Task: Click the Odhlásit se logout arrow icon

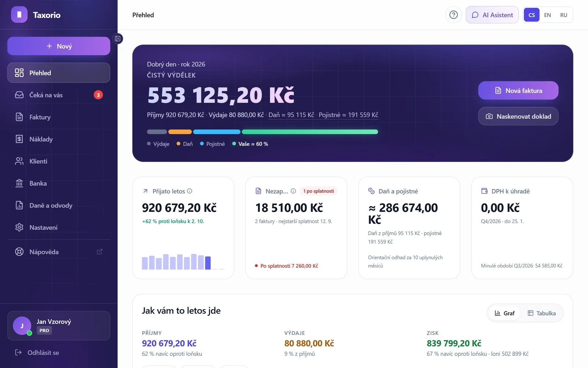Action: (18, 353)
